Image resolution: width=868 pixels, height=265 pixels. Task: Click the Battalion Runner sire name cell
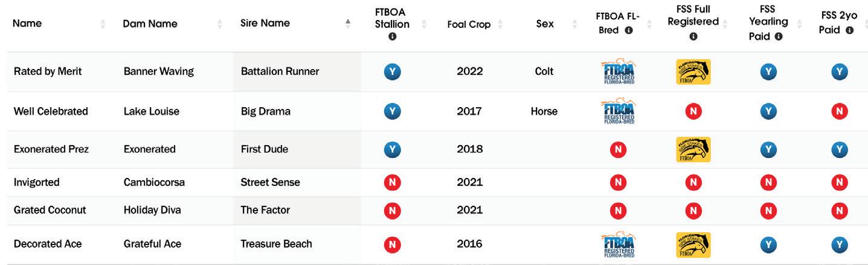coord(280,71)
